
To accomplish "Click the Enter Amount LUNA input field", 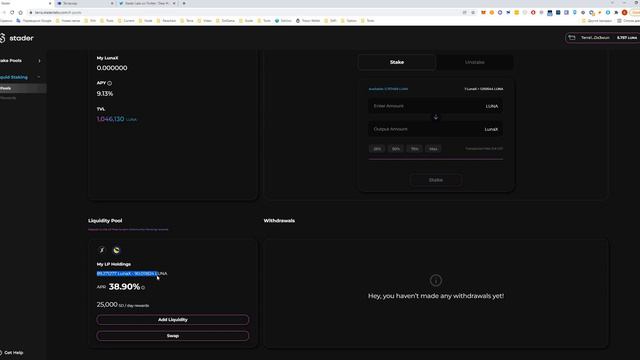I will (x=436, y=106).
